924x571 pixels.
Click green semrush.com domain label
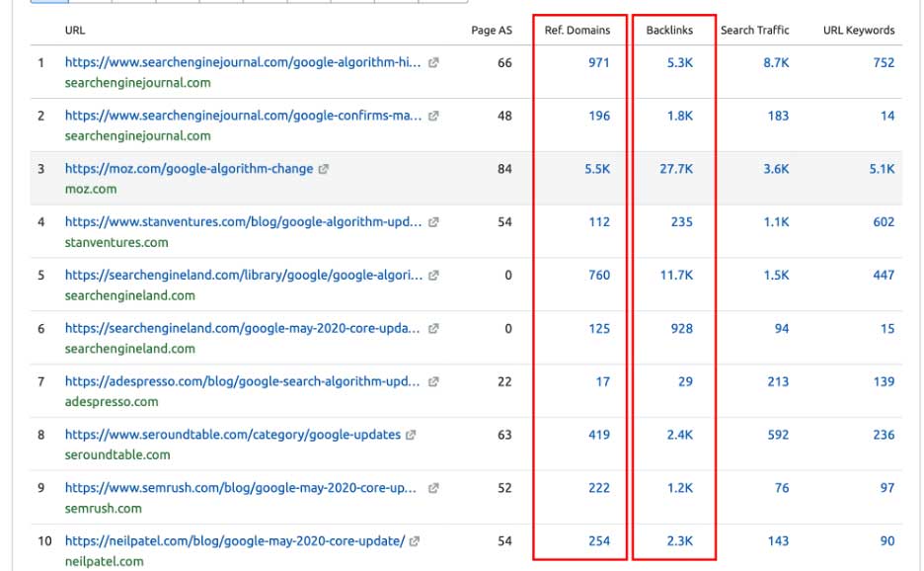[103, 508]
